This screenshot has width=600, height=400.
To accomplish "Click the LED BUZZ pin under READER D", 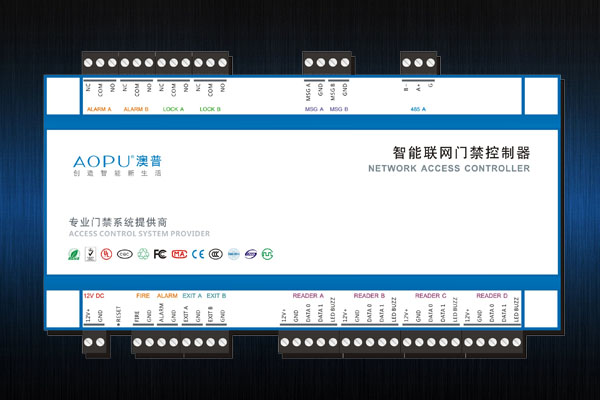I will [516, 310].
